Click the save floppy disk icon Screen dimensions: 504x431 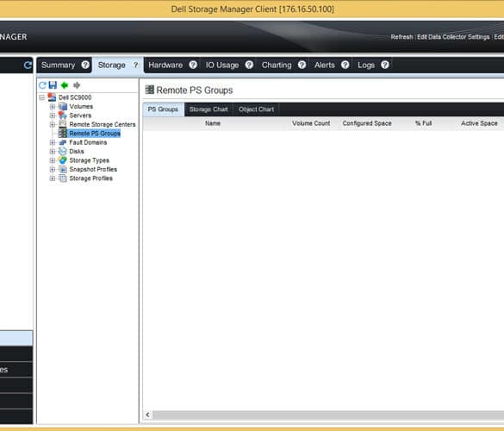pos(53,85)
